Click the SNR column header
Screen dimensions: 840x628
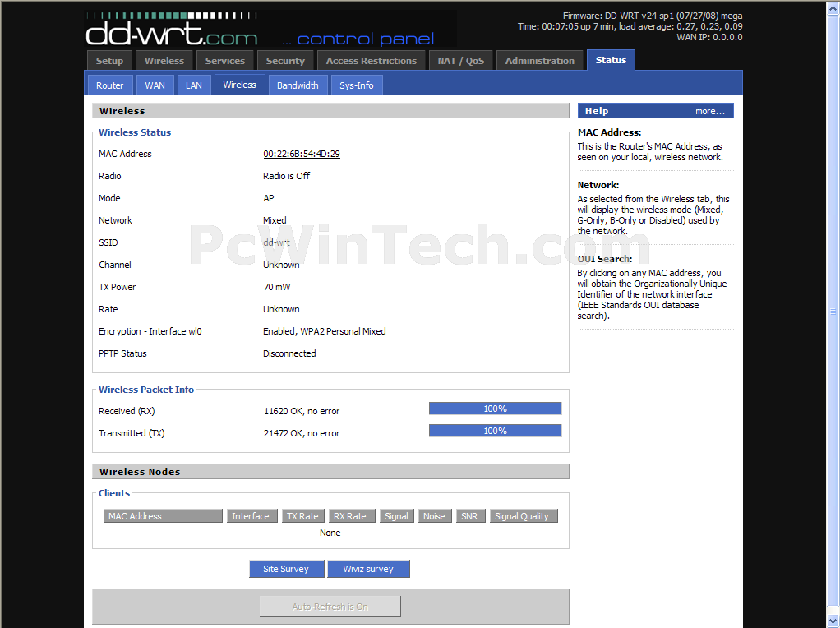470,516
